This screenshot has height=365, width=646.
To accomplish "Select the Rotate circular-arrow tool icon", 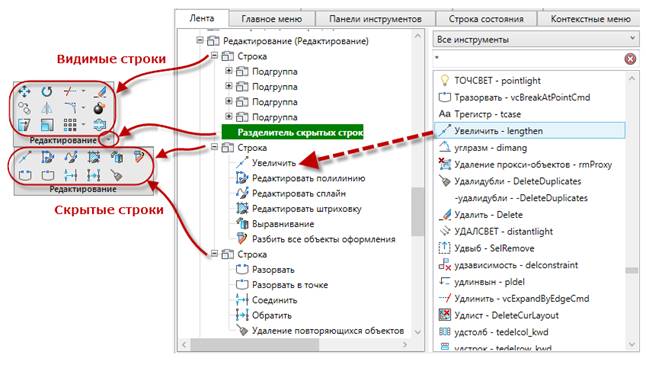I will coord(47,91).
